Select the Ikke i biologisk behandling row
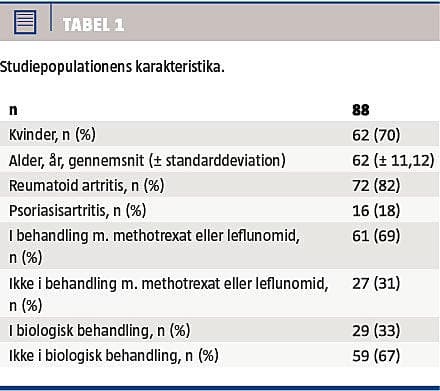 point(220,355)
